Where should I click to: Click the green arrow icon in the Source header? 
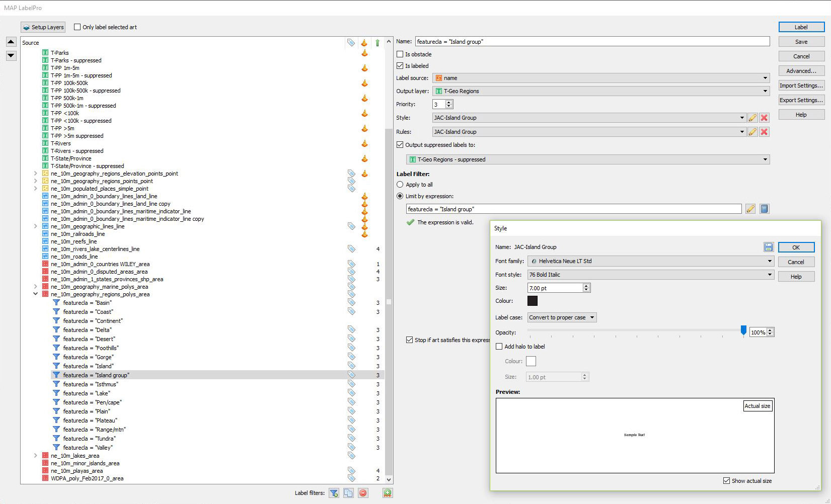tap(377, 43)
